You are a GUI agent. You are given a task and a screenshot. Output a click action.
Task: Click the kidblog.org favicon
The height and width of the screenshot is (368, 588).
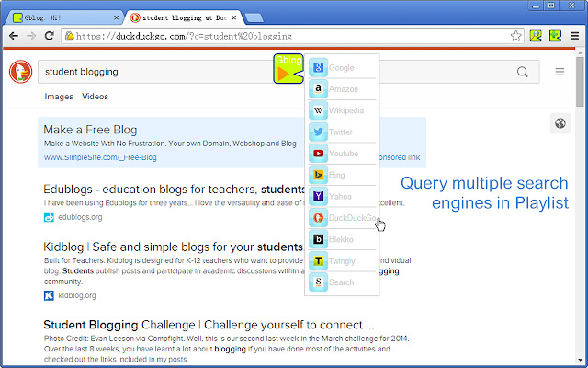tap(49, 295)
